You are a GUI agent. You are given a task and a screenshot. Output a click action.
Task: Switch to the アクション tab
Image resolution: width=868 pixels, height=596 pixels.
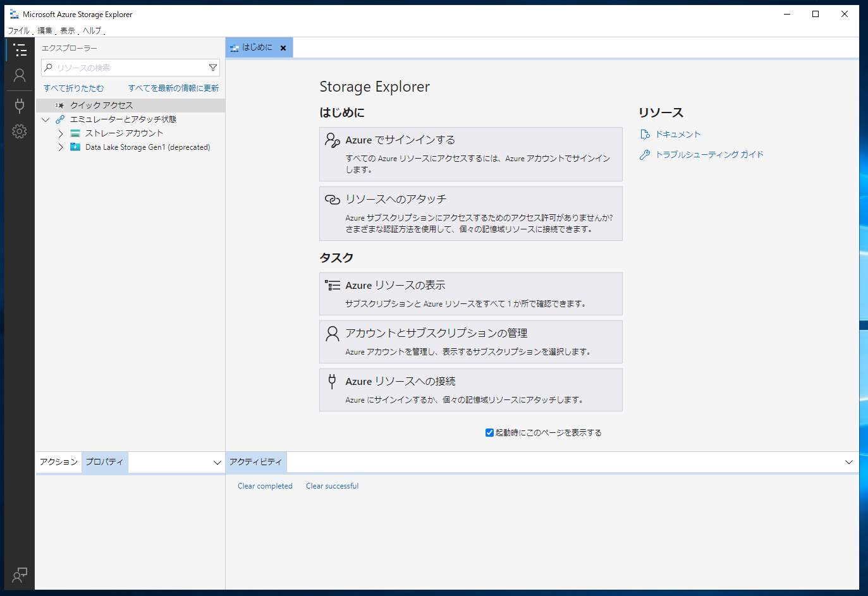(59, 462)
